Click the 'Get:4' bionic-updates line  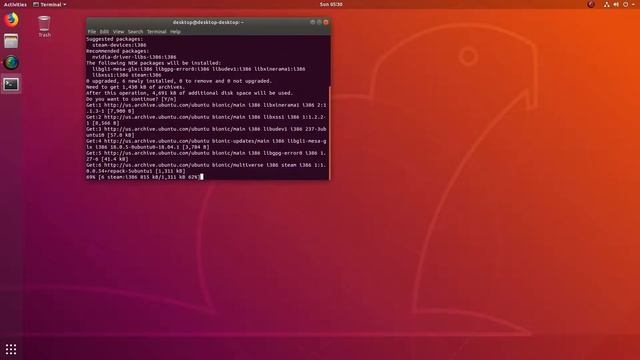[206, 144]
